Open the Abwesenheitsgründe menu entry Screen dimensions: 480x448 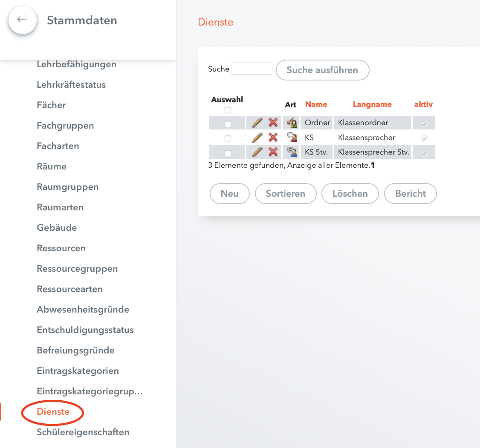tap(83, 310)
